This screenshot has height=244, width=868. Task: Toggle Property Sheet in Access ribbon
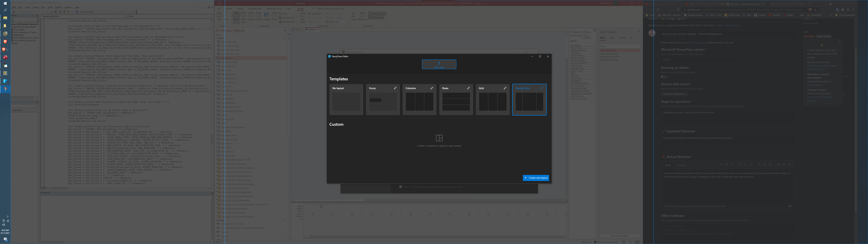(377, 14)
